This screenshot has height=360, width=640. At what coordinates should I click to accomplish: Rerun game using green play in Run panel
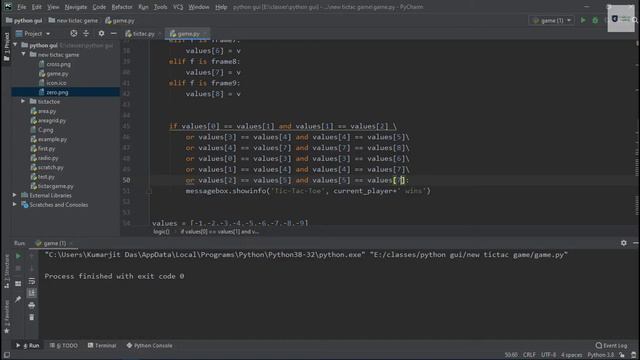tap(18, 256)
